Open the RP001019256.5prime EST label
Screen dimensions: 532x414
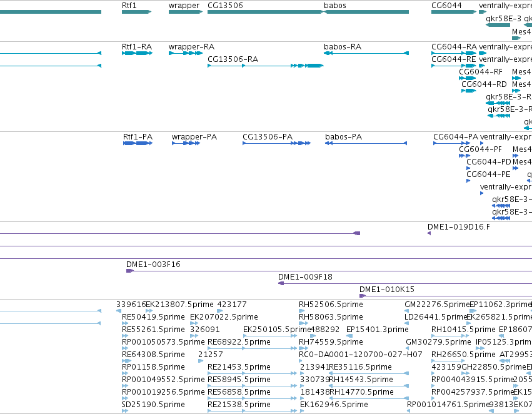tap(164, 392)
